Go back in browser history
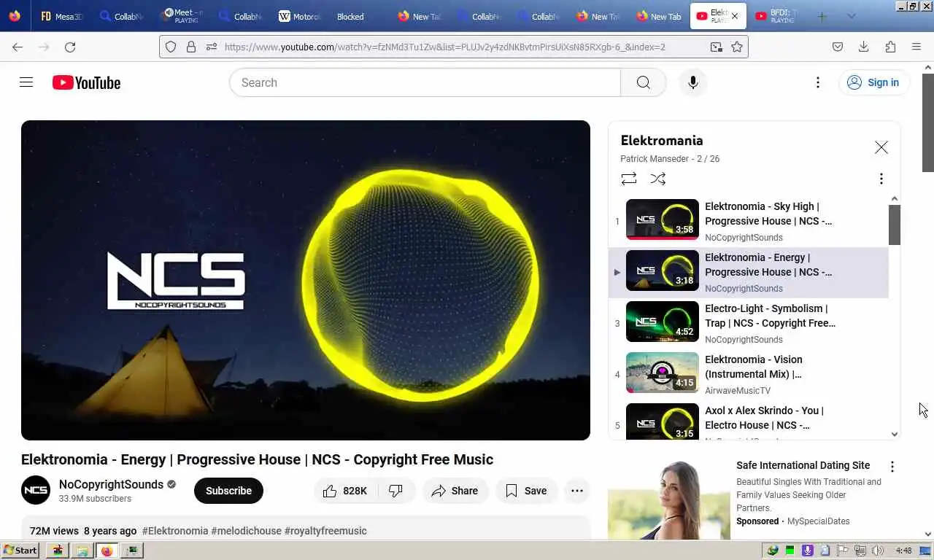The width and height of the screenshot is (934, 560). [18, 47]
